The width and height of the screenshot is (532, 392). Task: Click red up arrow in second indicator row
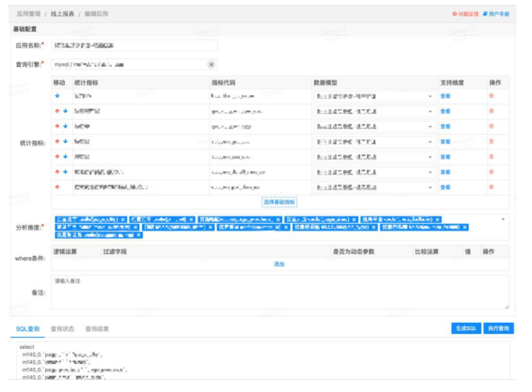[x=57, y=111]
